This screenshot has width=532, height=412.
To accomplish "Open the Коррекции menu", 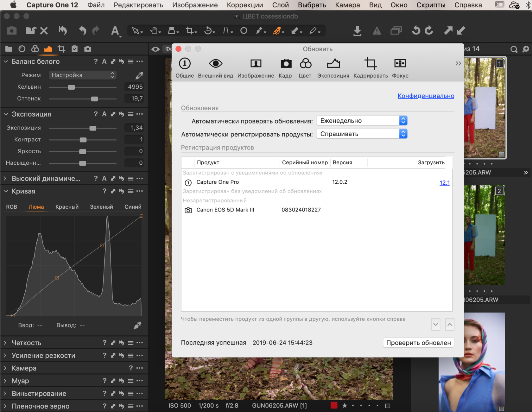I will 245,5.
